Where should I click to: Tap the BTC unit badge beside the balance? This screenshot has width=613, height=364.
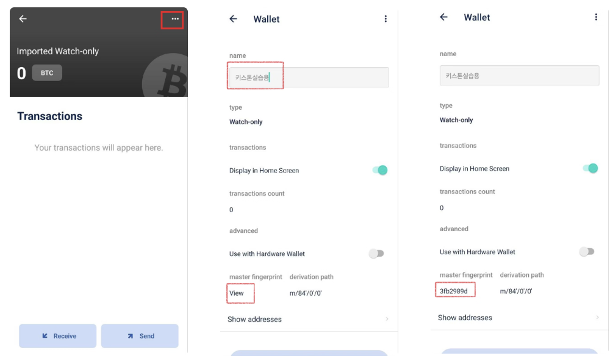point(47,73)
